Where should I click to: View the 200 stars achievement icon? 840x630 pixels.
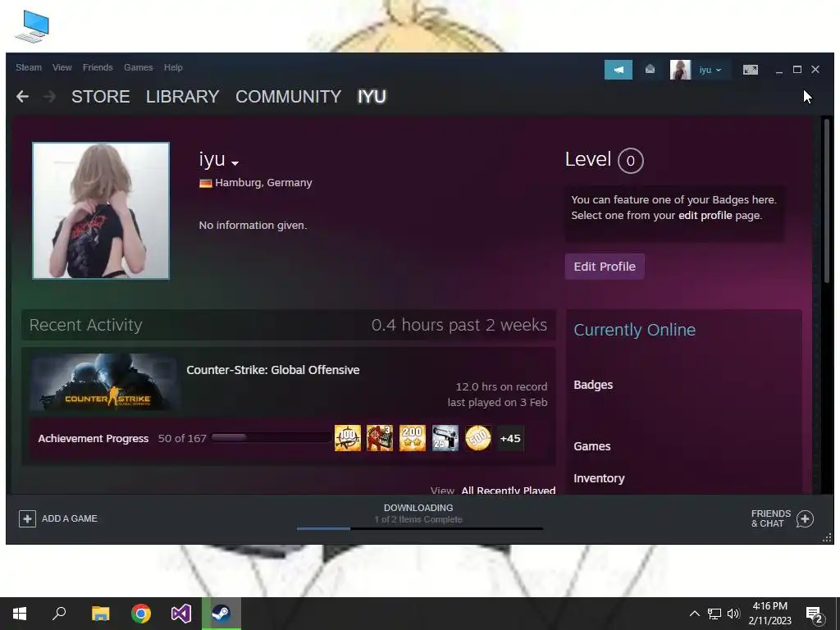tap(413, 438)
